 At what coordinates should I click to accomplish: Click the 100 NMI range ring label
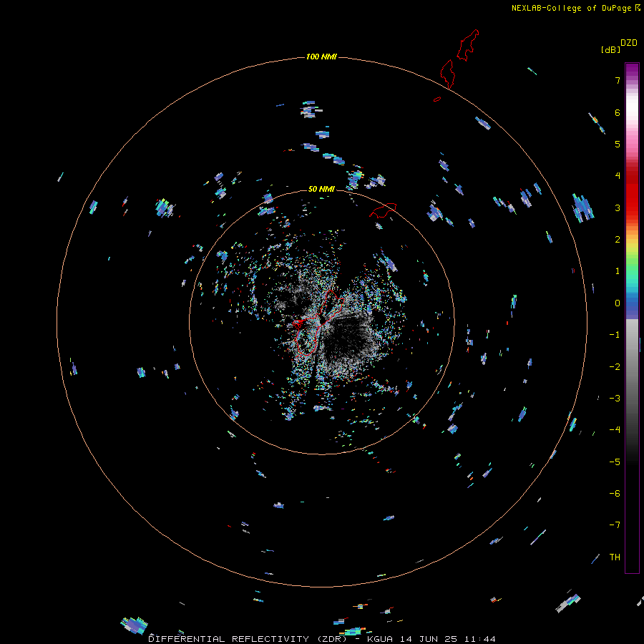(x=321, y=57)
